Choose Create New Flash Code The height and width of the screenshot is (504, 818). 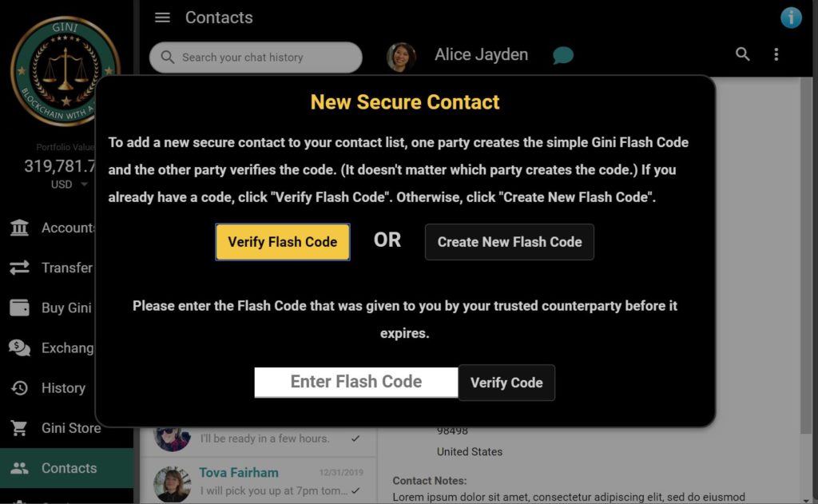[509, 242]
